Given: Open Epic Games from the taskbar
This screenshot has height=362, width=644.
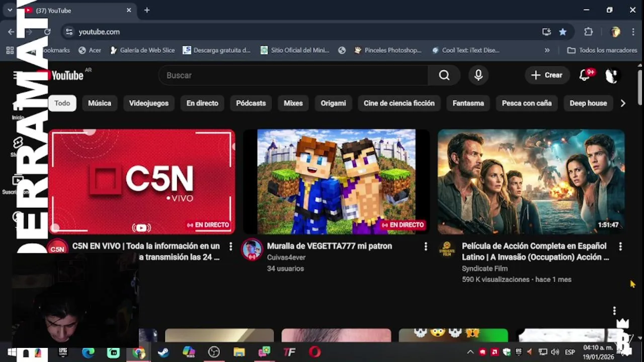Looking at the screenshot, I should click(x=63, y=352).
